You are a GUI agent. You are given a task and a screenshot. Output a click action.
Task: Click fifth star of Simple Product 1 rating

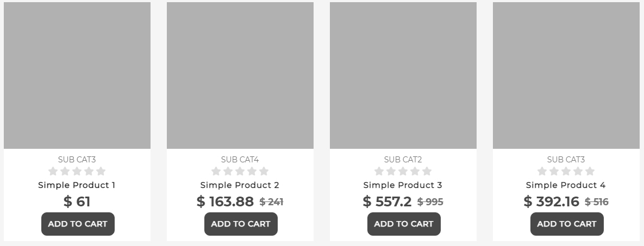coord(101,172)
